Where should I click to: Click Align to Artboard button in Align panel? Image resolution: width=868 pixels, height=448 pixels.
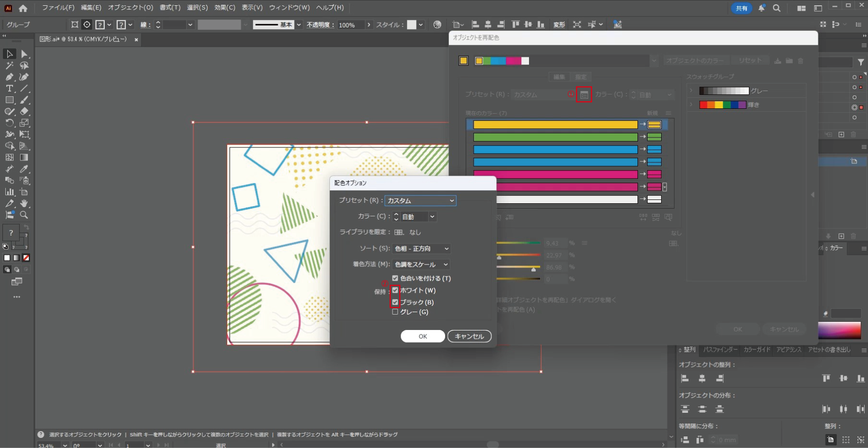pos(830,439)
